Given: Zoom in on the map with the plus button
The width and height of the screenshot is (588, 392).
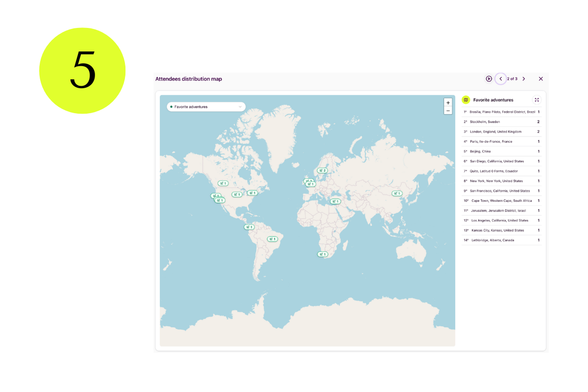Looking at the screenshot, I should tap(448, 102).
